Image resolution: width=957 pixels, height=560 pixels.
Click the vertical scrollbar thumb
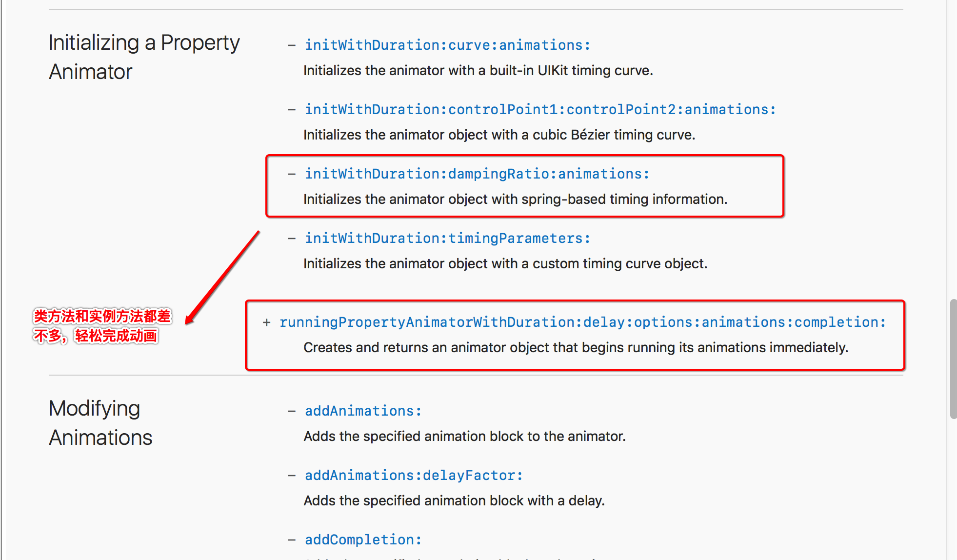tap(953, 359)
